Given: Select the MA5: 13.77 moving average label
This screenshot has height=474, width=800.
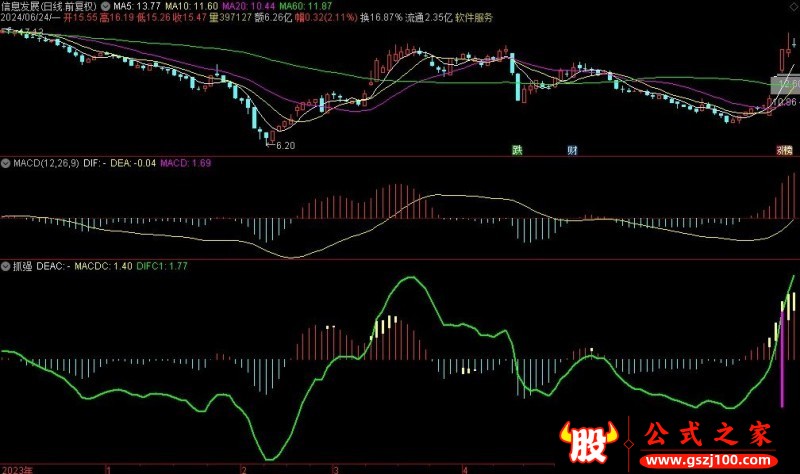Looking at the screenshot, I should (137, 7).
